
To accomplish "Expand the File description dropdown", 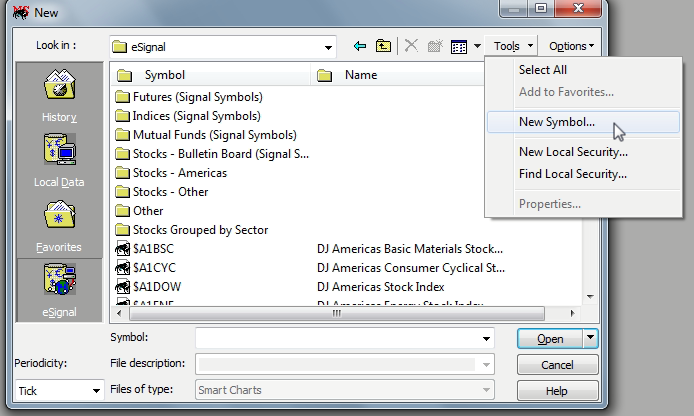I will 486,365.
